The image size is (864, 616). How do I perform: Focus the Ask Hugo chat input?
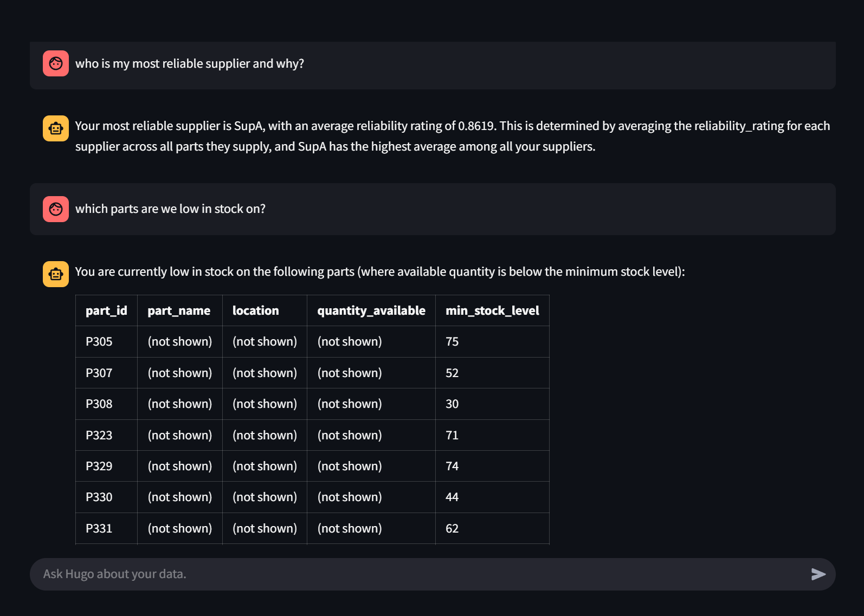(417, 574)
